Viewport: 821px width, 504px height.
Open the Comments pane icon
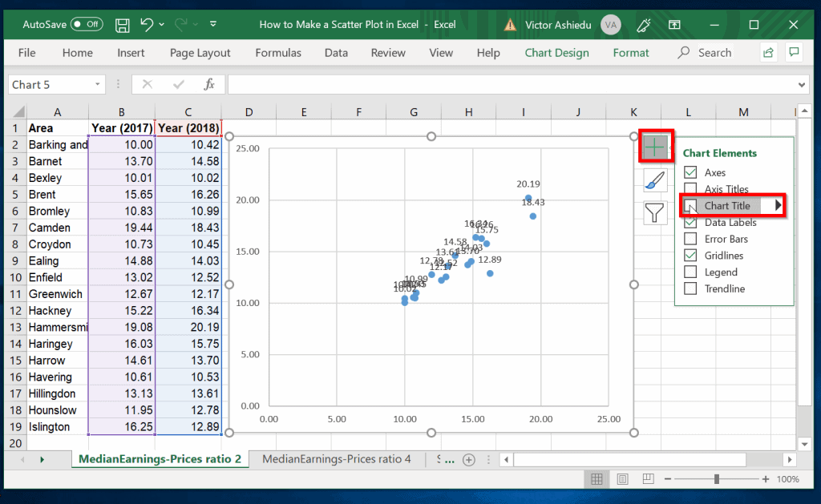[794, 52]
